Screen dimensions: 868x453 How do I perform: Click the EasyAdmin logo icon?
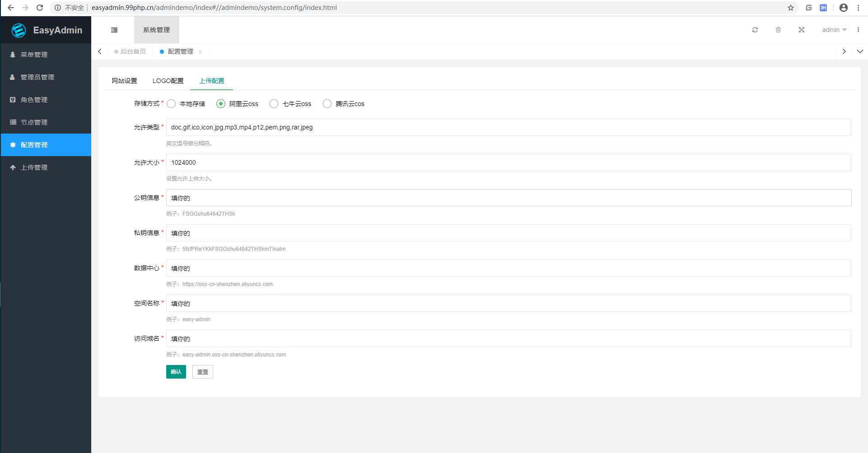pyautogui.click(x=19, y=30)
